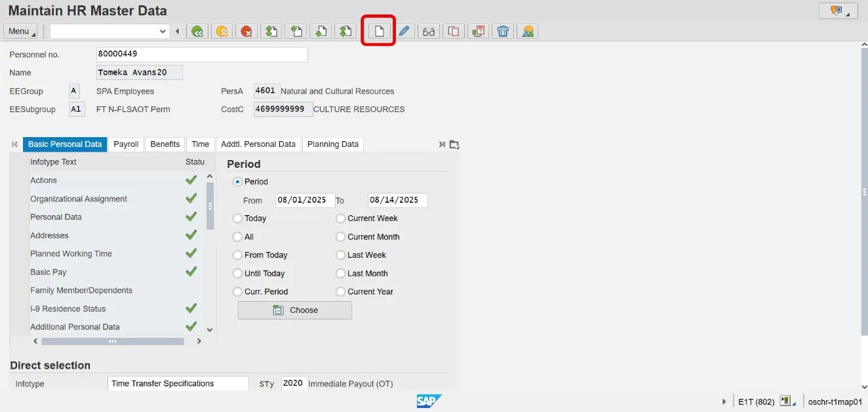Select the Current Month radio button
Viewport: 868px width, 412px height.
341,237
